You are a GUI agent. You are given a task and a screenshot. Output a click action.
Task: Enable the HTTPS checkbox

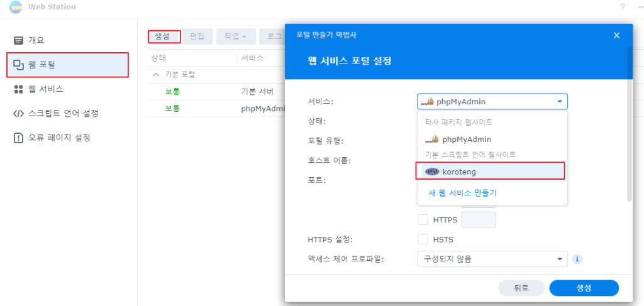click(x=423, y=220)
